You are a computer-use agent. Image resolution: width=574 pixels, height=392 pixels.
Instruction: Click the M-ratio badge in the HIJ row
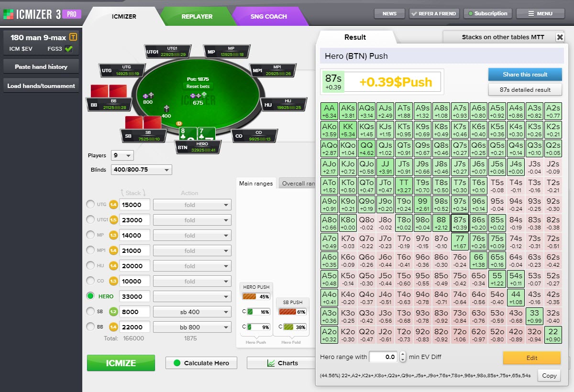tap(113, 266)
